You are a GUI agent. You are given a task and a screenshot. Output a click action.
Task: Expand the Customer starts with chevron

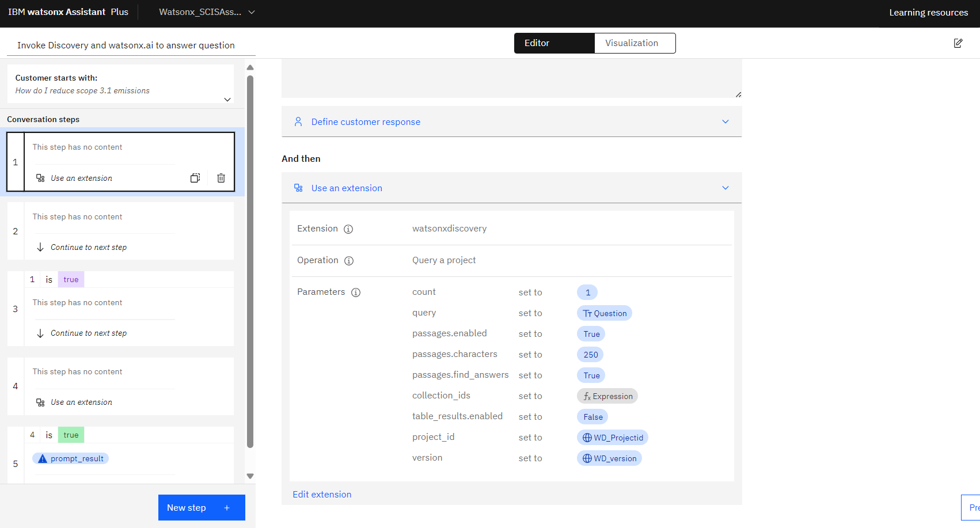pyautogui.click(x=227, y=100)
